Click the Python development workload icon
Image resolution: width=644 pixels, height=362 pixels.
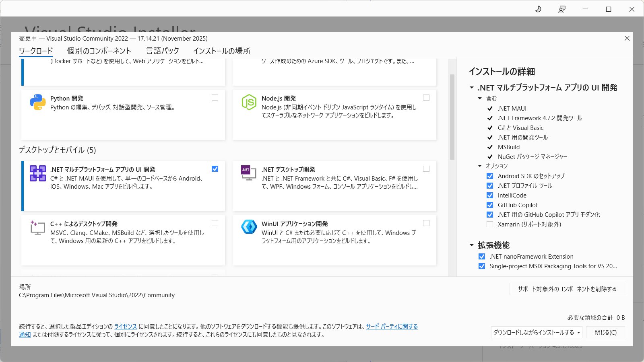point(37,102)
